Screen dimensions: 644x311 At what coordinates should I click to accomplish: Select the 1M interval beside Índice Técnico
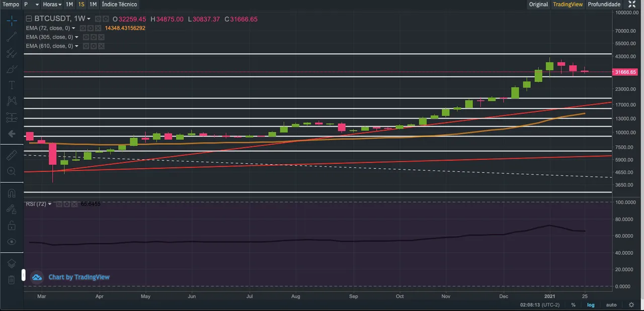click(93, 4)
